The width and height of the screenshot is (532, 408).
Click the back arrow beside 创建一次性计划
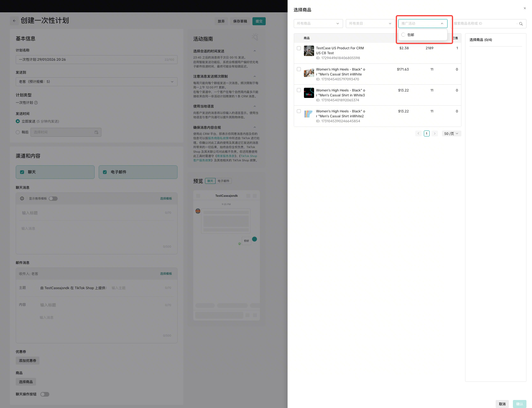click(x=14, y=21)
